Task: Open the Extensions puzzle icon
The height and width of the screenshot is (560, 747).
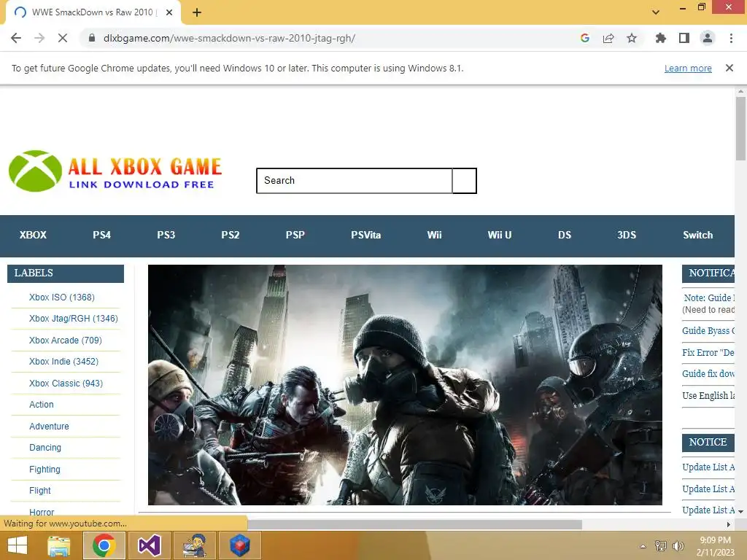Action: (x=661, y=38)
